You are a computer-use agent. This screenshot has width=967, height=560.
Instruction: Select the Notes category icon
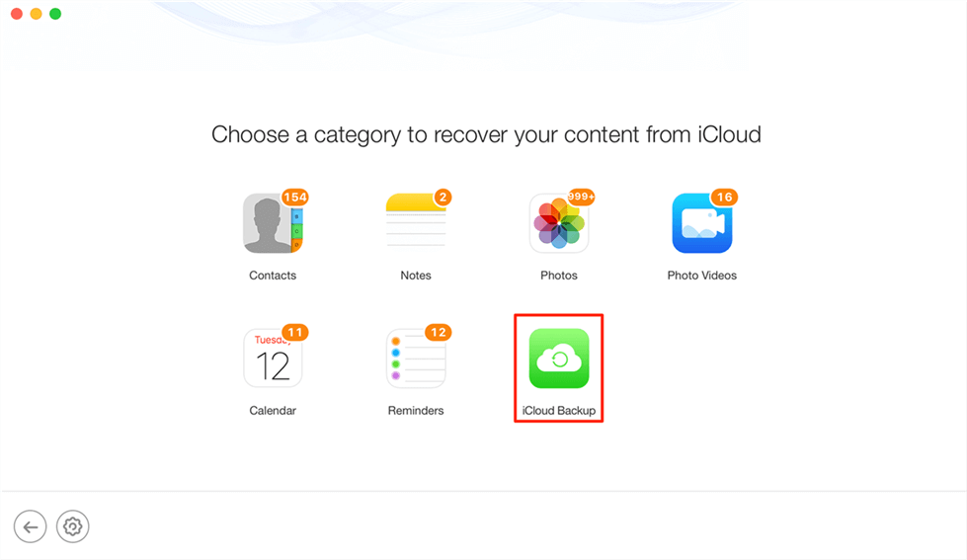pos(415,223)
